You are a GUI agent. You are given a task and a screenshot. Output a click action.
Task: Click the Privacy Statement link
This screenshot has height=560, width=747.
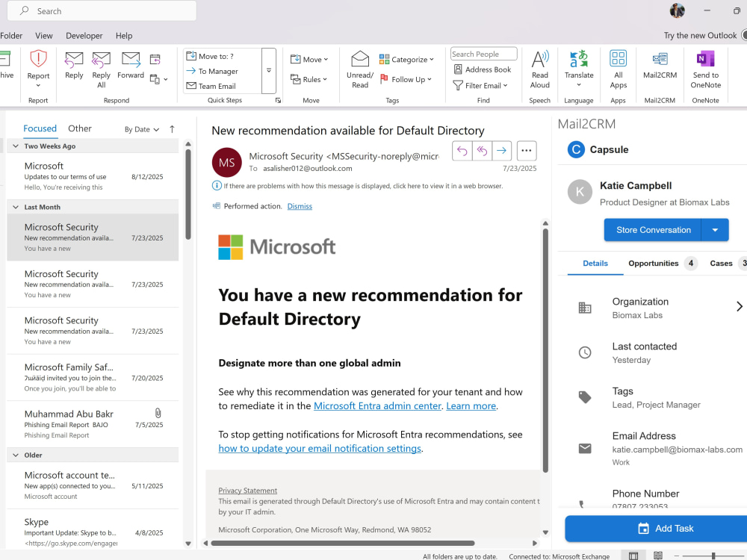click(248, 491)
